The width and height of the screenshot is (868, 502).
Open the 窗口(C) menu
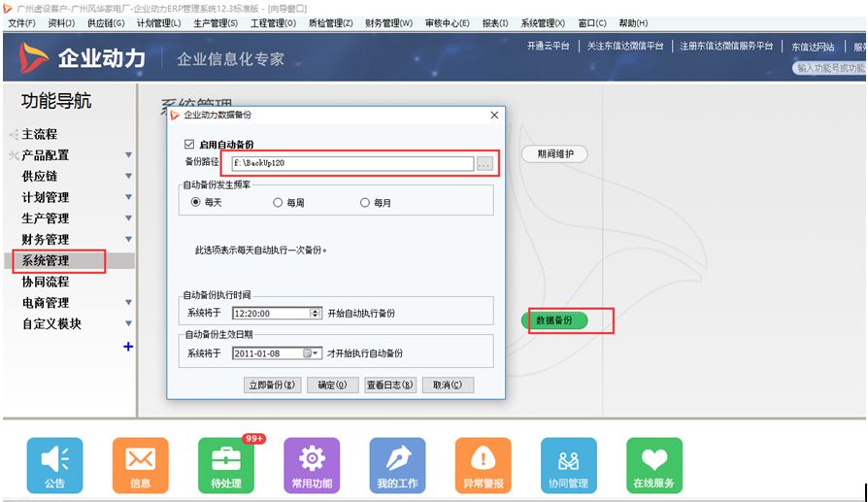coord(592,22)
